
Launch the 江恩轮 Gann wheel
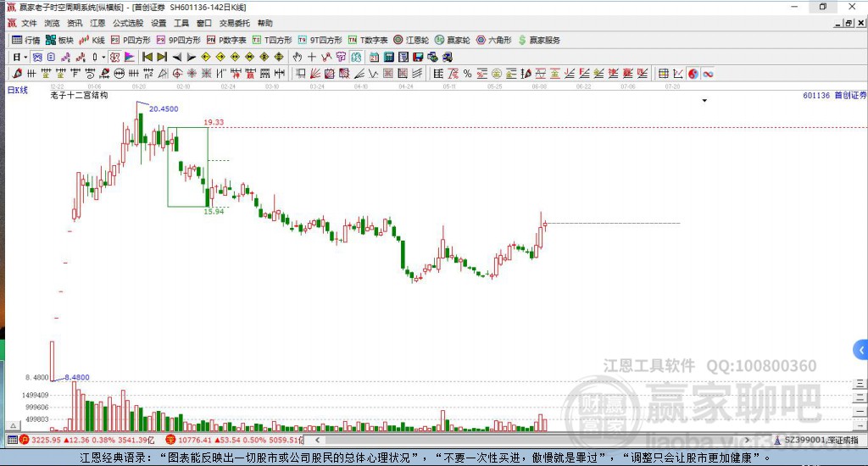tap(411, 40)
